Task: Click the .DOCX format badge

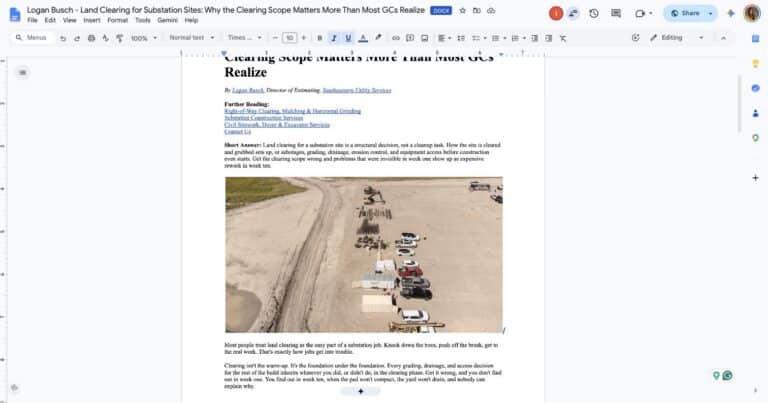Action: [441, 10]
